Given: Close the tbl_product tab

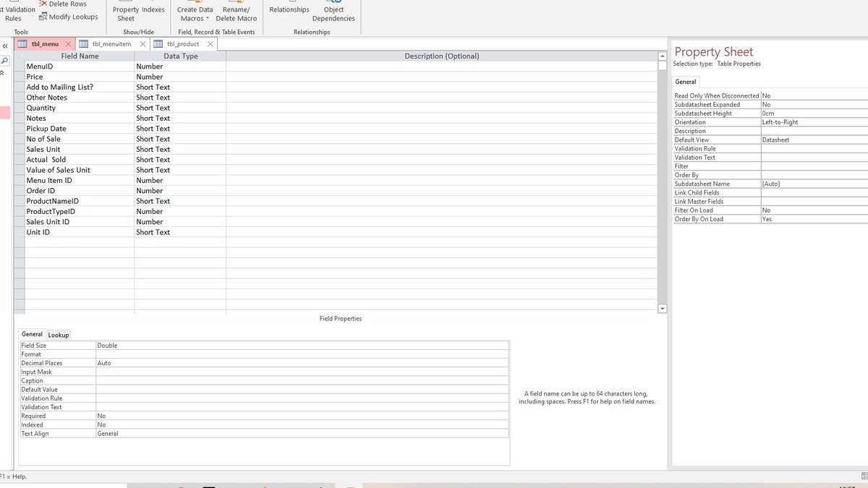Looking at the screenshot, I should pos(210,44).
